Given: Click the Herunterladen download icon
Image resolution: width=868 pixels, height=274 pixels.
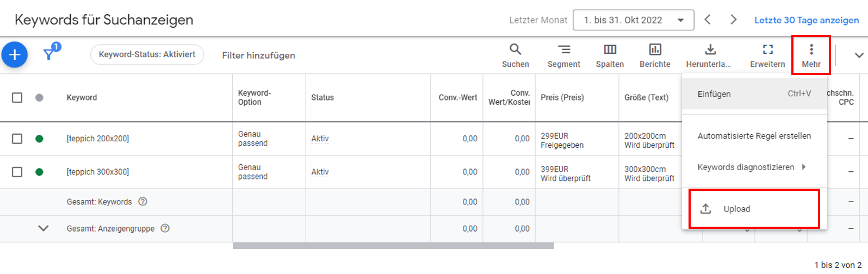Looking at the screenshot, I should 710,50.
